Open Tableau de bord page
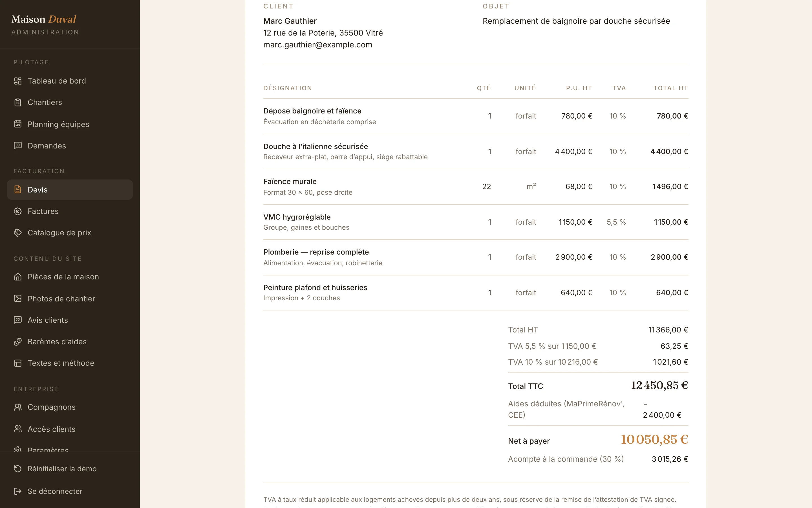The height and width of the screenshot is (508, 812). tap(70, 81)
